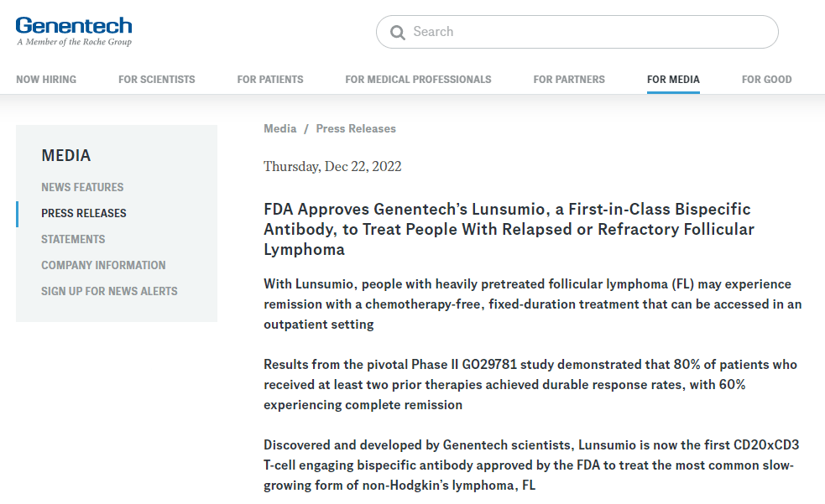The width and height of the screenshot is (825, 504).
Task: Go to Statements in sidebar
Action: tap(73, 239)
